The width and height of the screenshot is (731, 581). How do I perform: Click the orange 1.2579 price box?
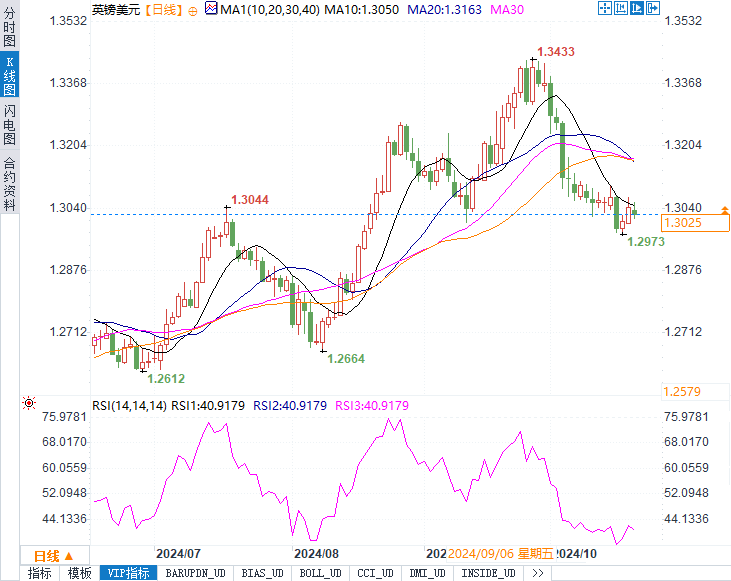695,392
